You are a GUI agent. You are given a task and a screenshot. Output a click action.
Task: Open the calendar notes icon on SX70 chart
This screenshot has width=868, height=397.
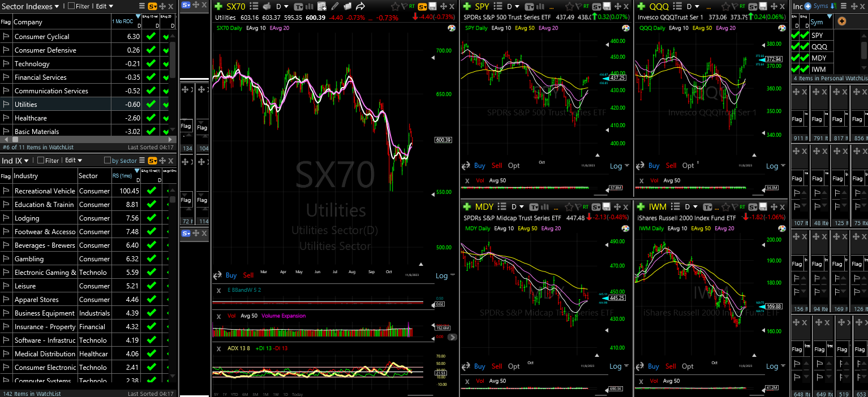coord(321,6)
